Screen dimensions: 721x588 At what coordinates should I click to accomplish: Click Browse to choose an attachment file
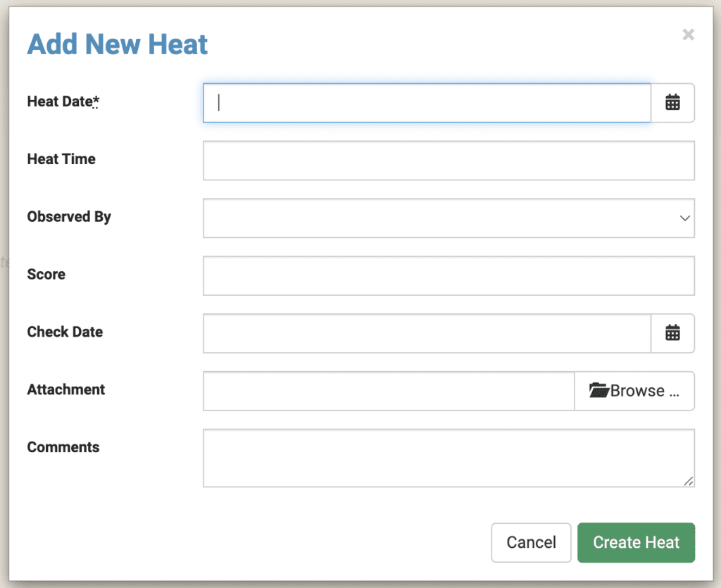point(634,390)
